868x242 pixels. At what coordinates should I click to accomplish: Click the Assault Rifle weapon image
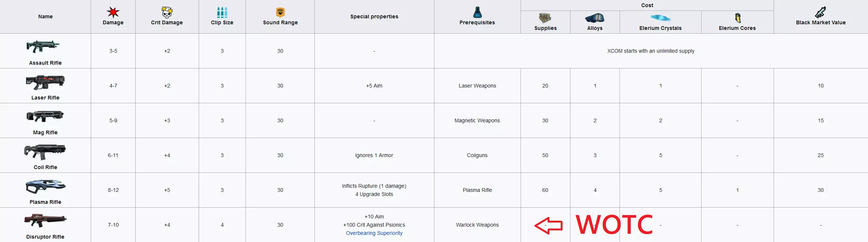[43, 46]
